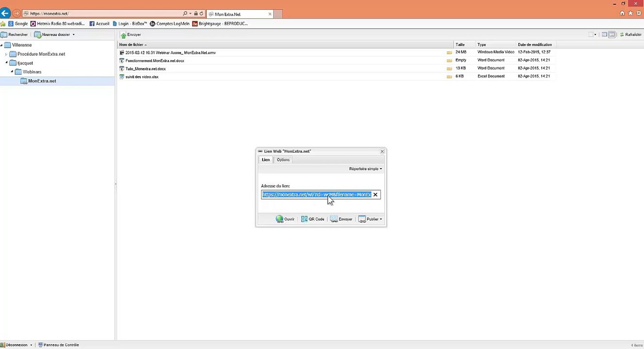
Task: Open the Brightgauge bookmark
Action: [220, 23]
